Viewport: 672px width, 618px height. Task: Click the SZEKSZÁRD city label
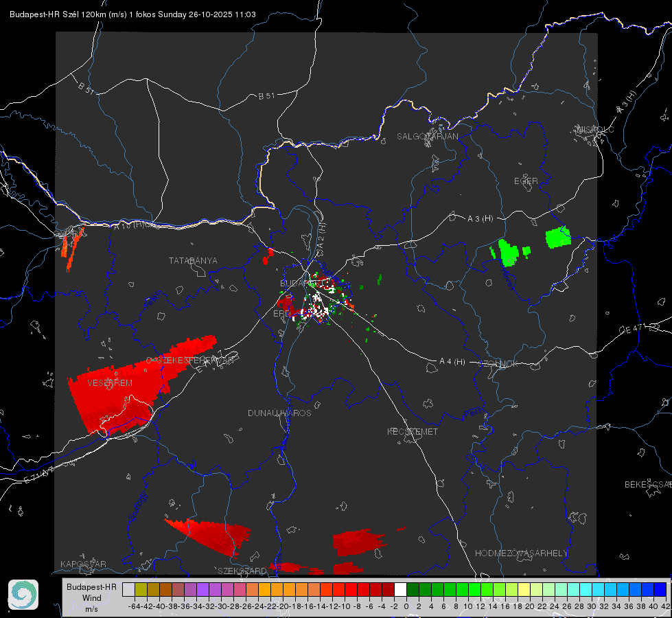click(x=242, y=571)
